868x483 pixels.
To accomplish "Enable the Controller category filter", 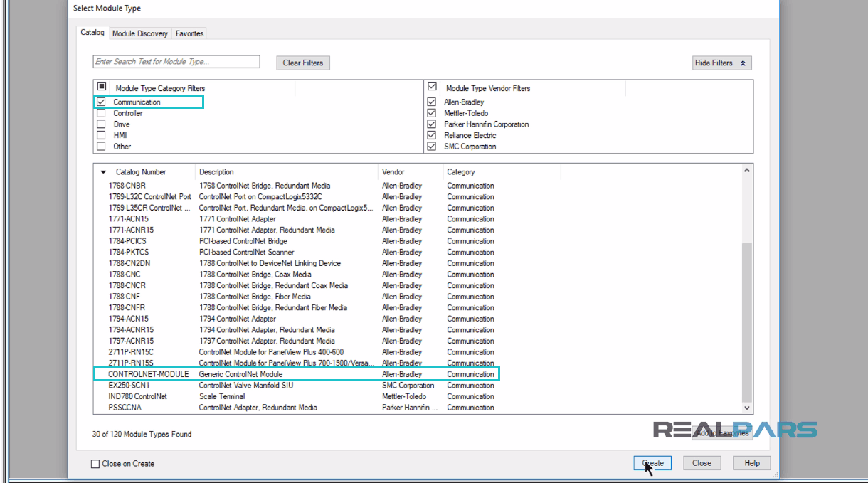I will coord(101,113).
